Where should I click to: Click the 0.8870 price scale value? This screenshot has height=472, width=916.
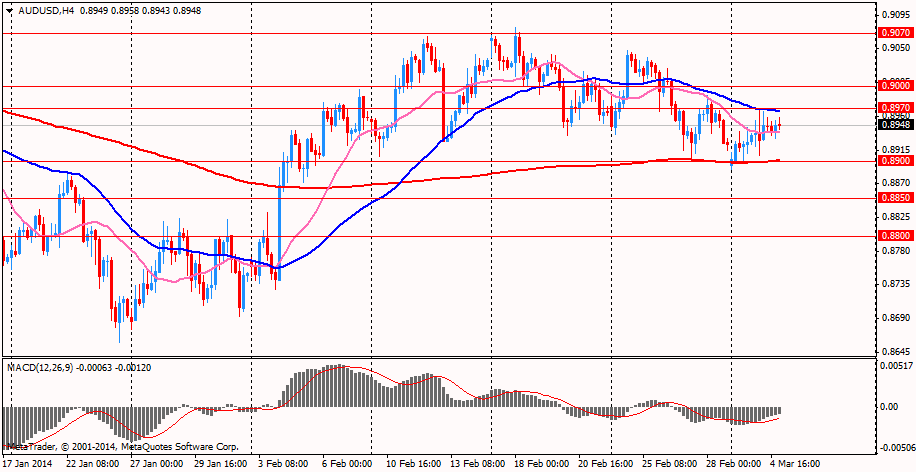896,183
